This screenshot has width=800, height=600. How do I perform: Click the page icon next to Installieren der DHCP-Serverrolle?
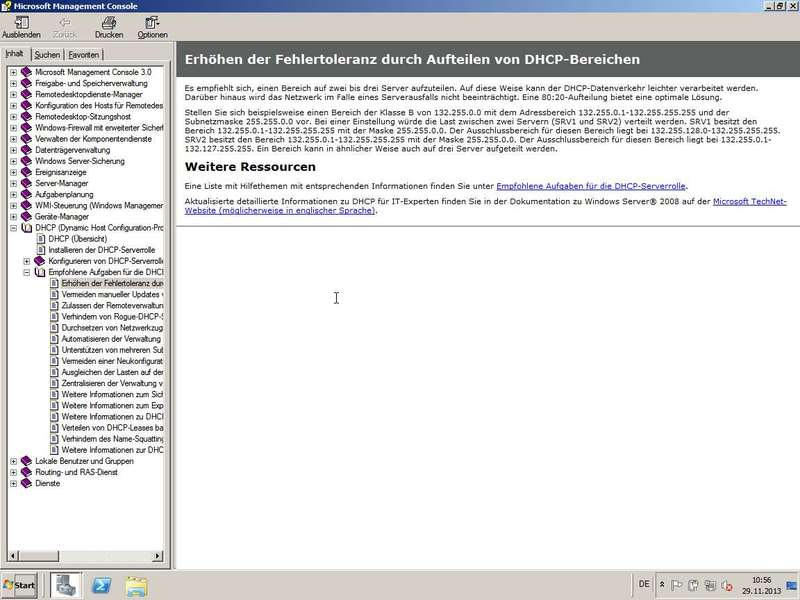41,251
